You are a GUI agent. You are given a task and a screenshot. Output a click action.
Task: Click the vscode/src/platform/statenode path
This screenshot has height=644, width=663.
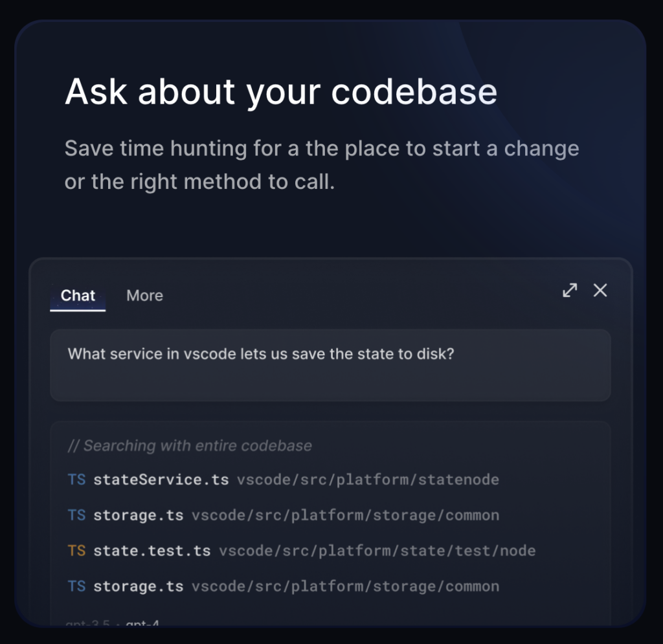[368, 480]
